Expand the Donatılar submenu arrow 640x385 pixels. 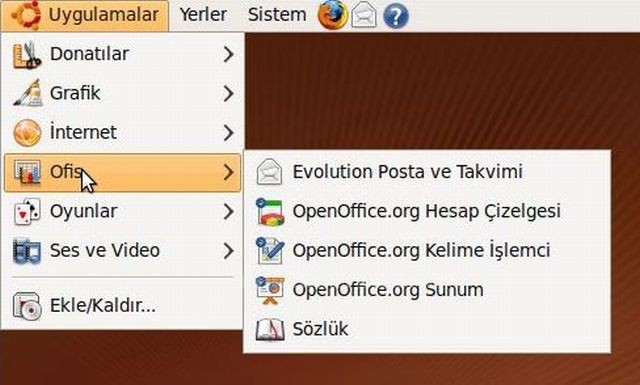[x=229, y=54]
